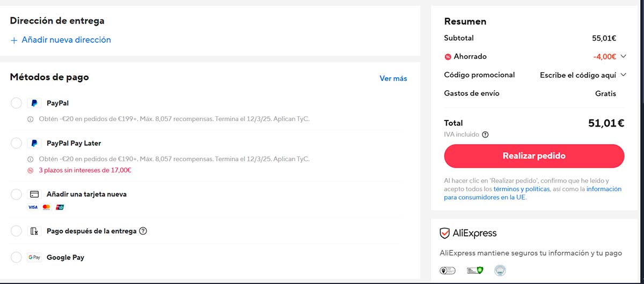
Task: Click the credit card icon for new card
Action: 34,195
